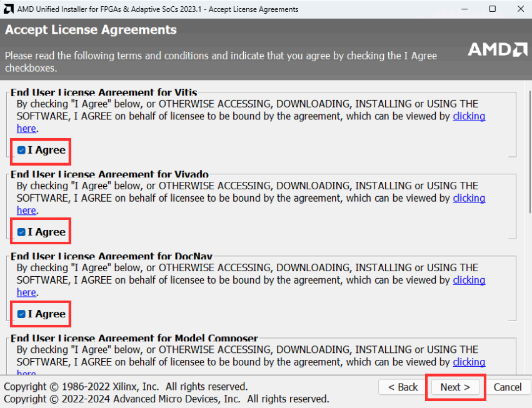Click the Accept License Agreements heading
The height and width of the screenshot is (408, 532).
(x=91, y=30)
